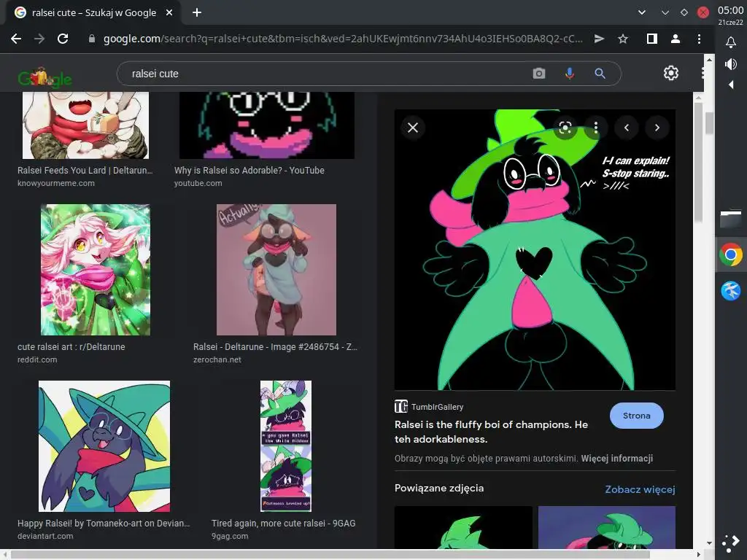Show next image with right chevron
The width and height of the screenshot is (747, 560).
click(657, 128)
